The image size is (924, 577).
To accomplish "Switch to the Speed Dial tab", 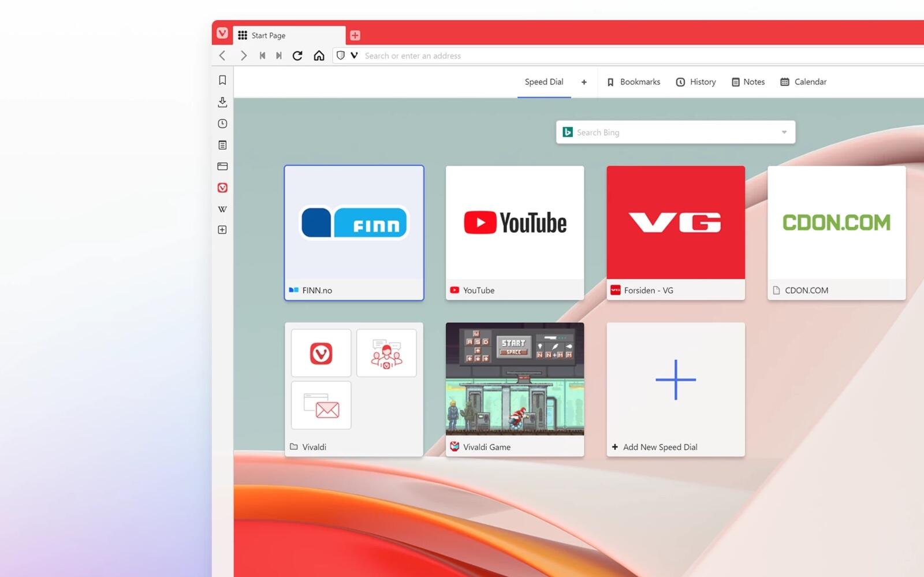I will (x=544, y=82).
